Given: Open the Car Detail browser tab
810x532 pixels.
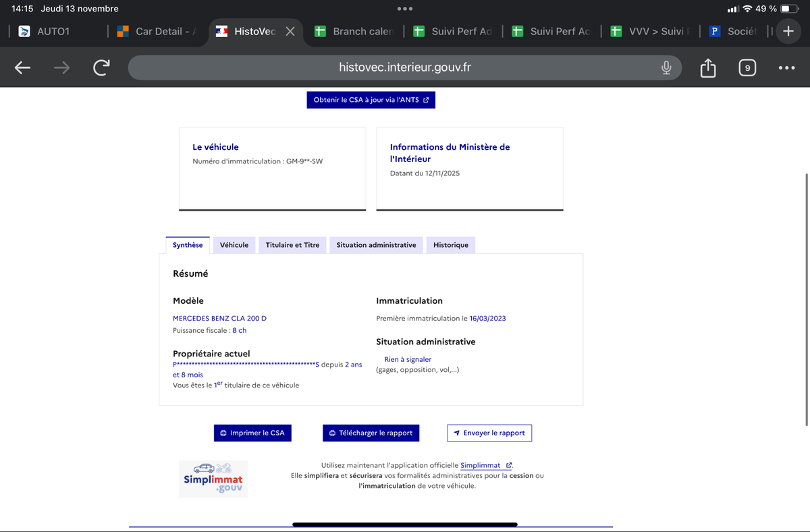Looking at the screenshot, I should click(x=157, y=31).
